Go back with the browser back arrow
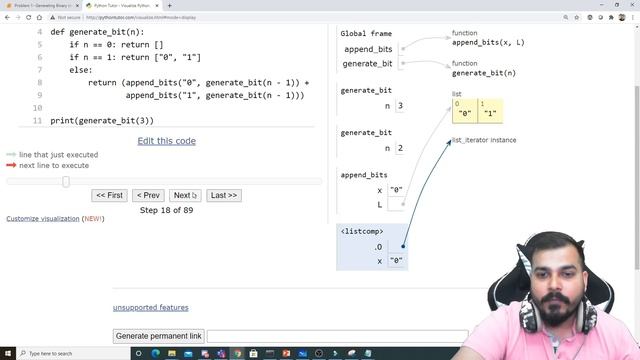 (7, 18)
